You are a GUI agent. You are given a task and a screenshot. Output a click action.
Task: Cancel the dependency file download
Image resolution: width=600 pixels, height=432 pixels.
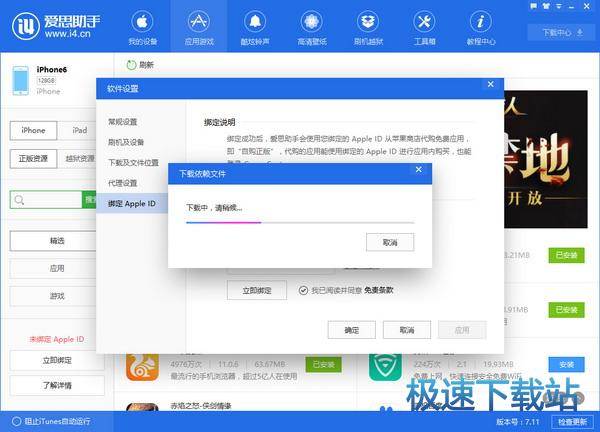pos(390,242)
